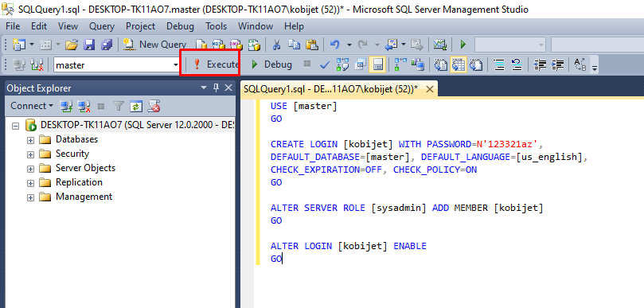This screenshot has height=308, width=644.
Task: Click the Activity Monitor icon
Action: pos(440,45)
